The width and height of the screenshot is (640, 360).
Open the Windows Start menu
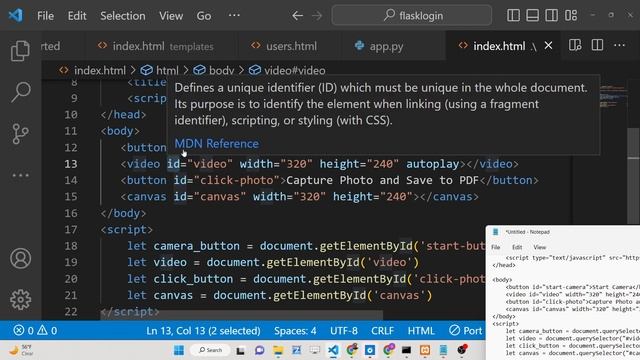coord(179,350)
